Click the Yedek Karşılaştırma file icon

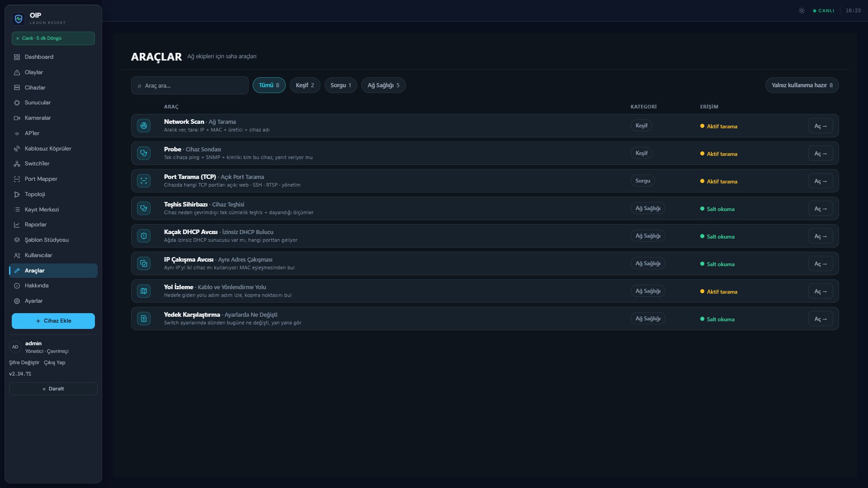click(x=144, y=319)
